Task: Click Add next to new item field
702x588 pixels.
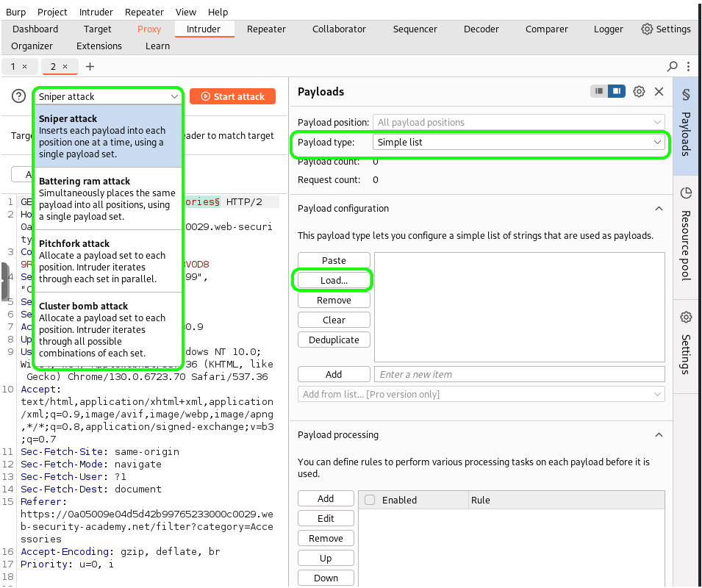Action: (x=334, y=375)
